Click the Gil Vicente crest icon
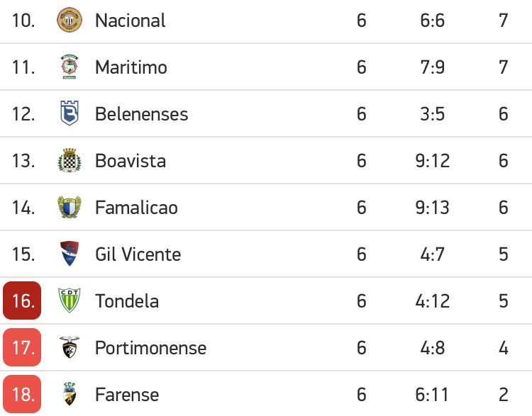The width and height of the screenshot is (532, 416). (x=70, y=254)
